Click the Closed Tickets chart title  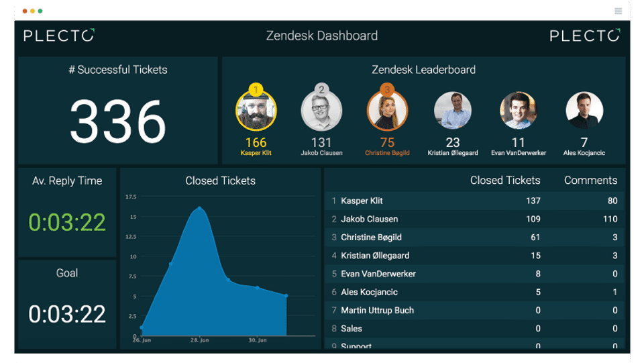[x=220, y=180]
